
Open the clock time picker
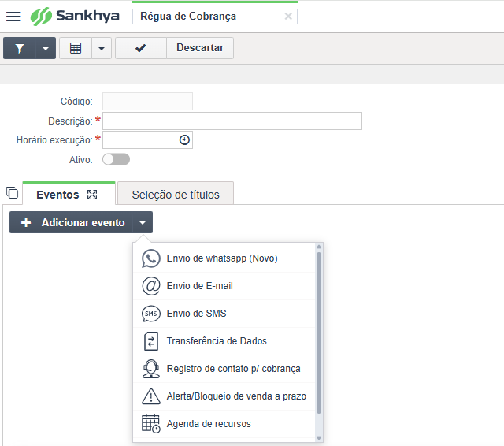click(184, 140)
